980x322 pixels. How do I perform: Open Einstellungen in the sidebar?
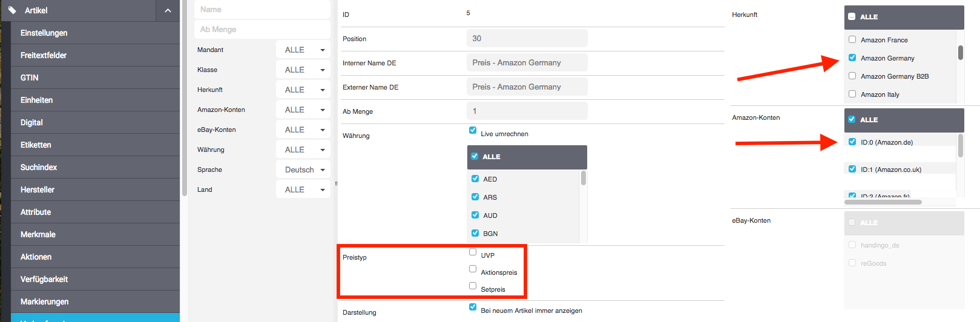tap(44, 33)
